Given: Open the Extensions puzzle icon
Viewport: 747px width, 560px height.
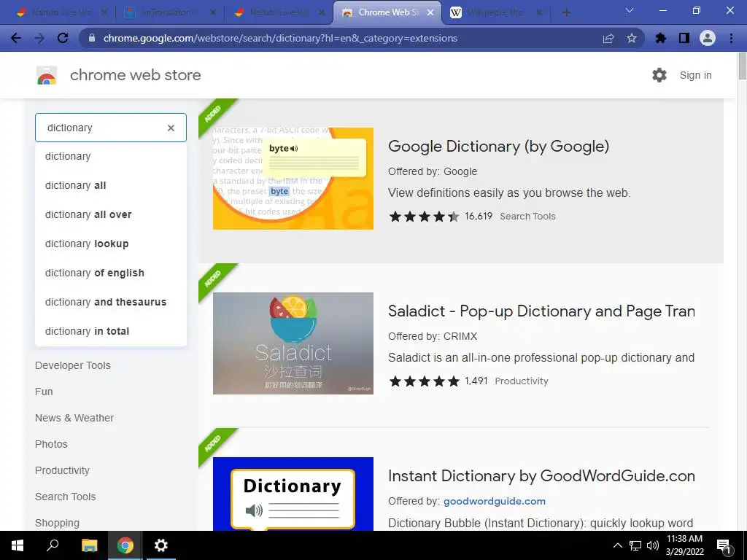Looking at the screenshot, I should coord(661,38).
